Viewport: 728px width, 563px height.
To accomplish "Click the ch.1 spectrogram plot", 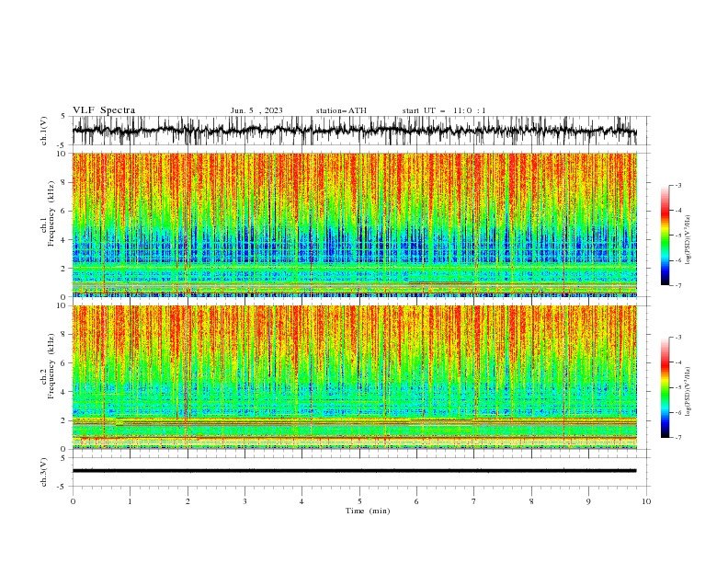I will (355, 224).
